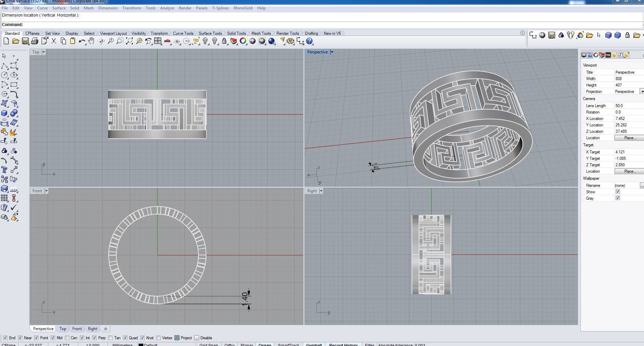Viewport: 644px width, 346px height.
Task: Switch to the Solid Tools toolbar tab
Action: tap(236, 33)
